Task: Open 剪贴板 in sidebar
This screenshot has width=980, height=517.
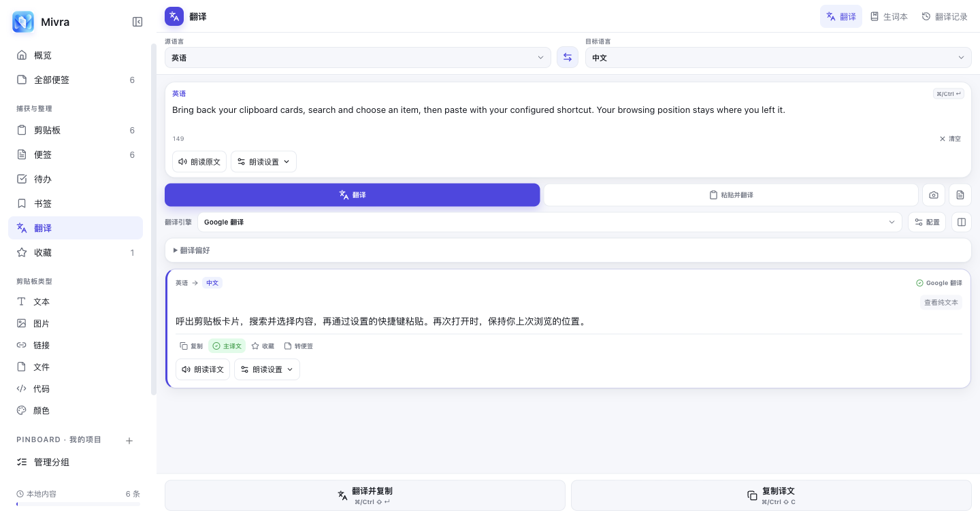Action: [x=76, y=130]
